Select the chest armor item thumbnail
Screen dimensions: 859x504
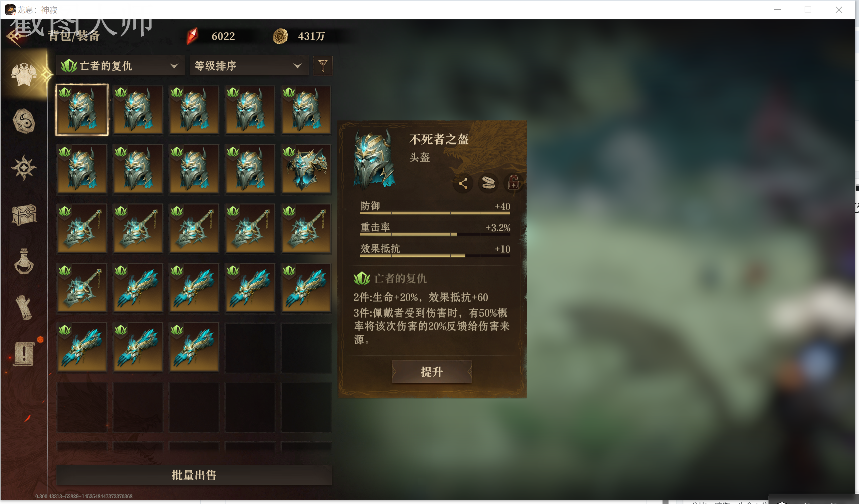[x=306, y=169]
